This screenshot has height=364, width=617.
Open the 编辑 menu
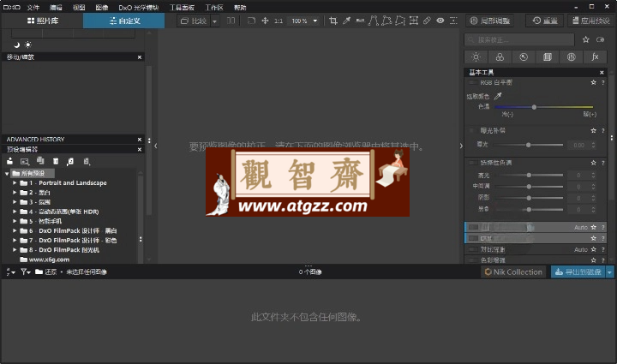[56, 8]
